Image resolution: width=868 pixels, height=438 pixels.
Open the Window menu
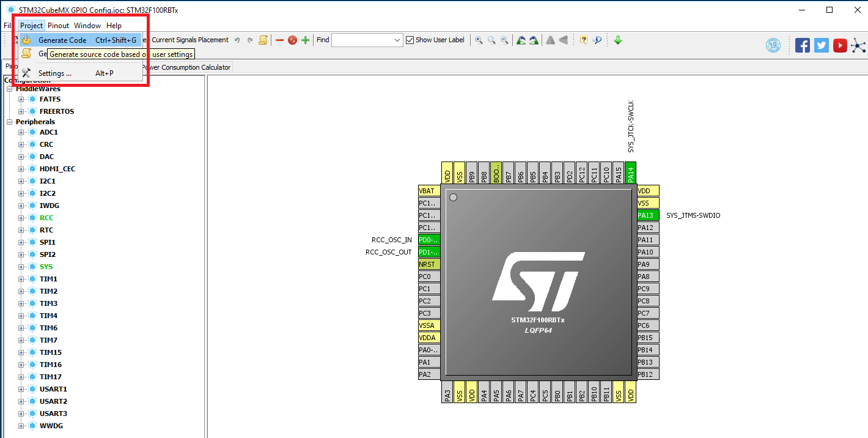(87, 25)
